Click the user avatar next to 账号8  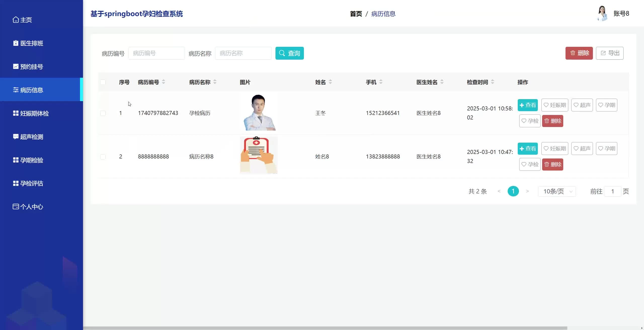(x=602, y=14)
